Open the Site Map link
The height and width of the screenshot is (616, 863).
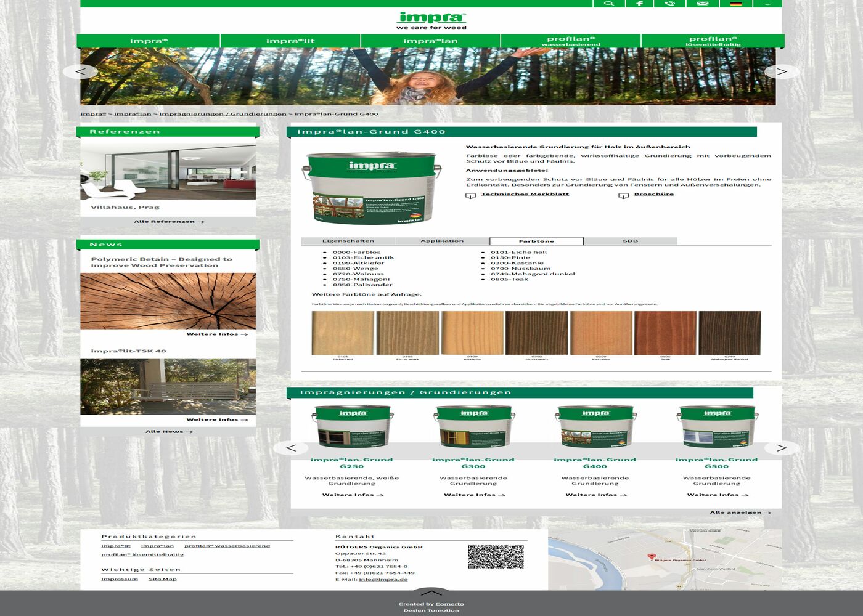coord(163,579)
